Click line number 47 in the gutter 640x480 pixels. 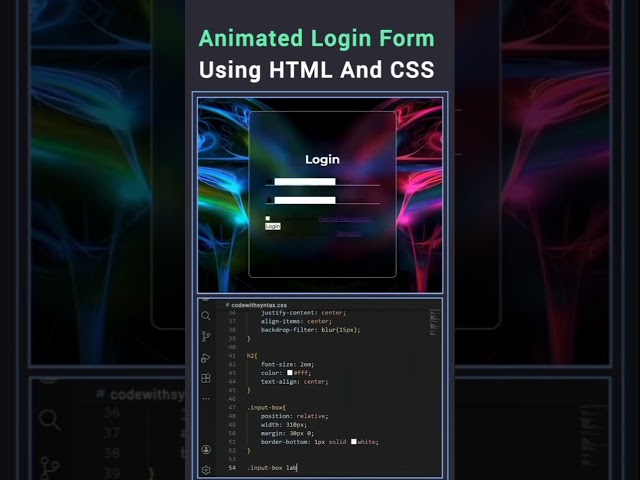[232, 407]
